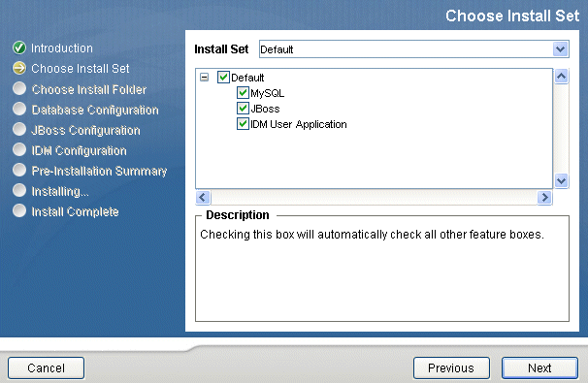This screenshot has width=588, height=383.
Task: Click the Next button
Action: coord(539,368)
